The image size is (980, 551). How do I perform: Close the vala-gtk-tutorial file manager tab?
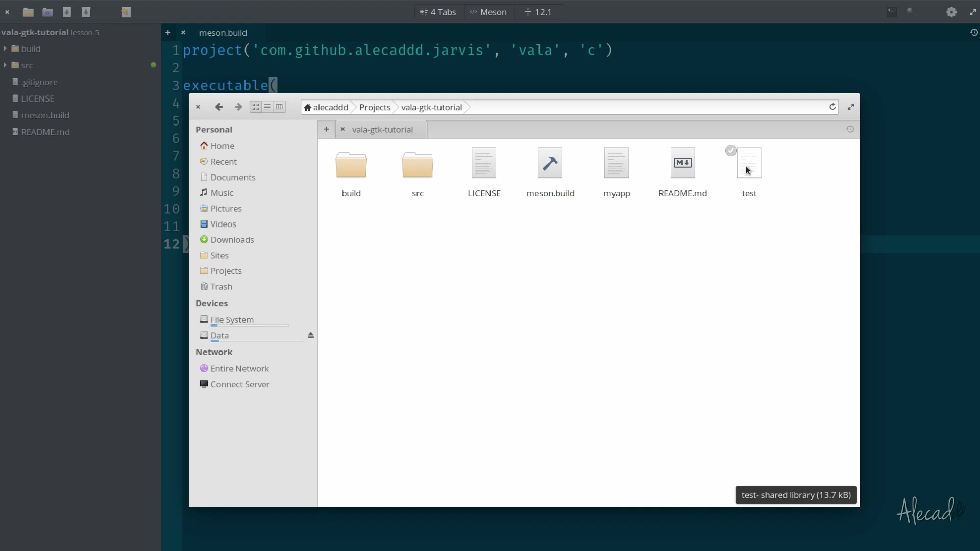pos(343,129)
